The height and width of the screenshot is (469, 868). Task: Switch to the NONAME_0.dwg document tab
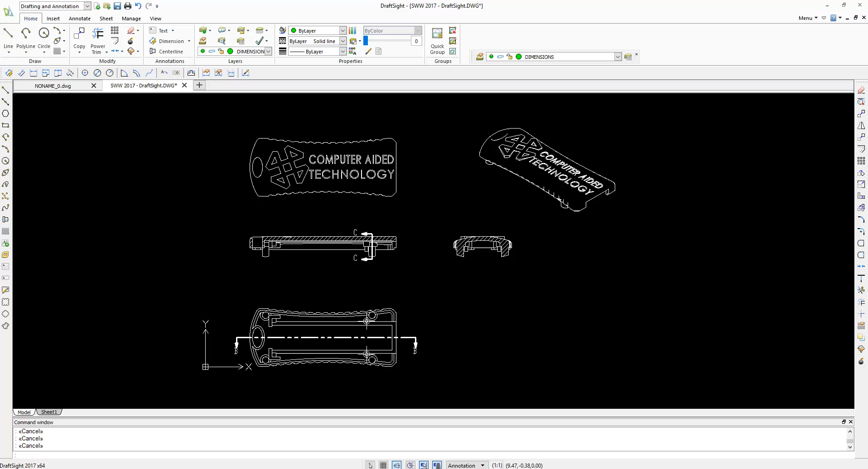(x=53, y=86)
